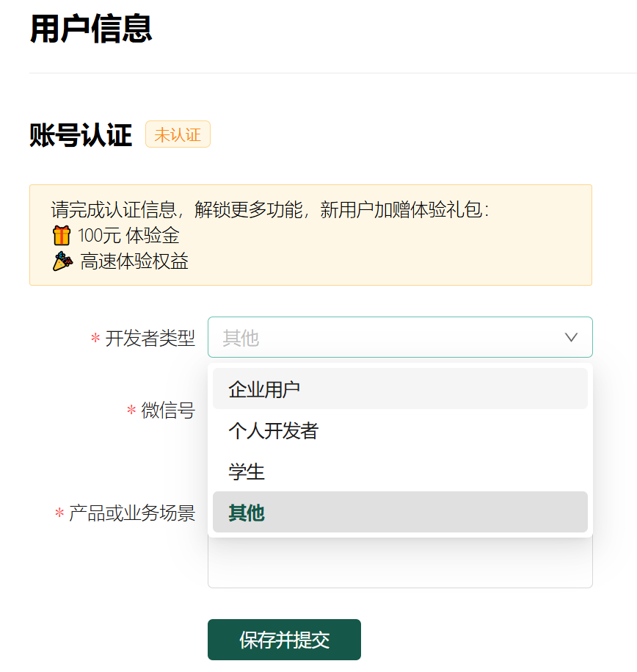Focus the 产品或业务场景 text area

coord(400,563)
